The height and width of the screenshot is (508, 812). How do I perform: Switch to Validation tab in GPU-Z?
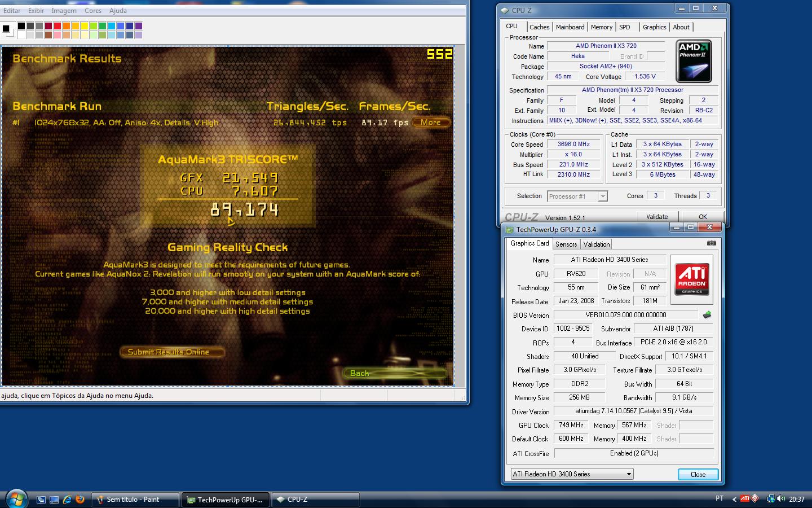click(597, 244)
